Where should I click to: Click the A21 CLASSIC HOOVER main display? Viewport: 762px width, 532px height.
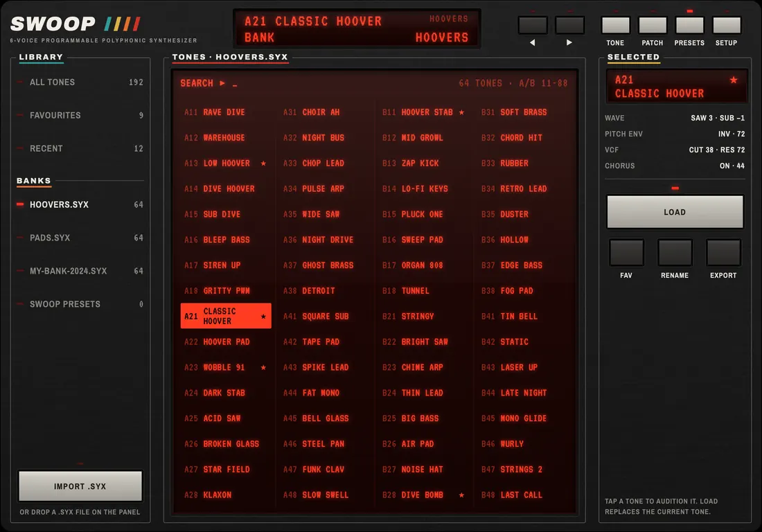357,28
